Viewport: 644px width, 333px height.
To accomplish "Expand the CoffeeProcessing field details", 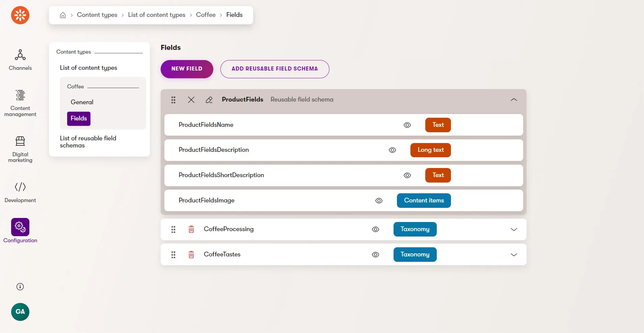I will click(x=514, y=229).
